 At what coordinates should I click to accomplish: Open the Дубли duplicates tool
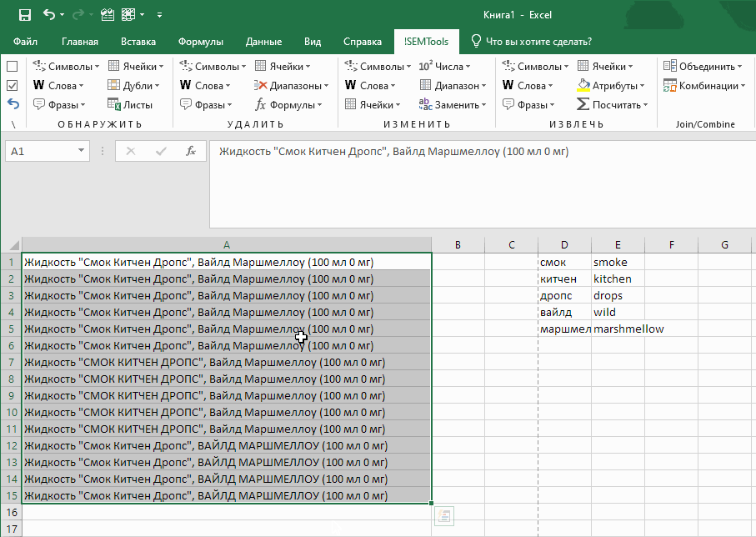133,85
